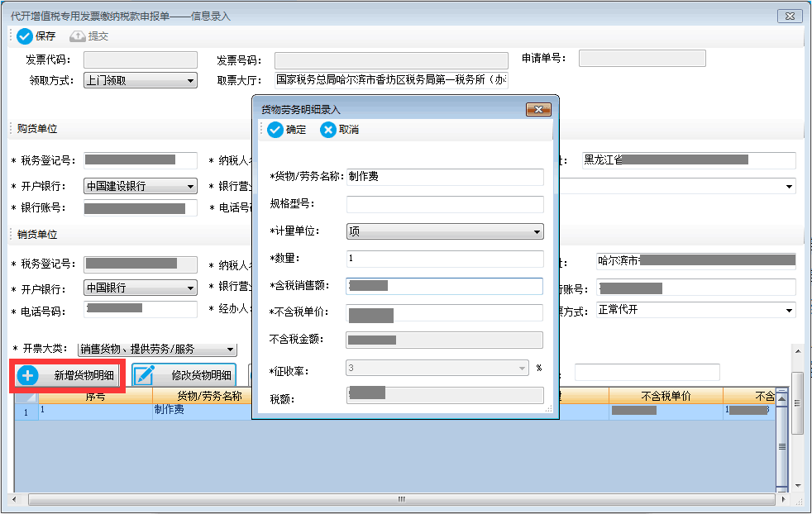The width and height of the screenshot is (812, 514).
Task: Open the 中国银行 bank dropdown
Action: (190, 288)
